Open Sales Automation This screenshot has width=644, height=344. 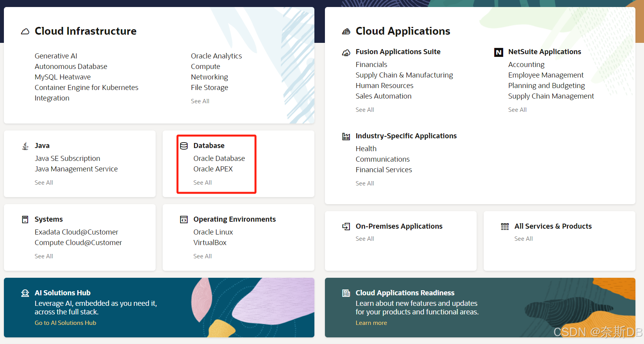click(x=383, y=96)
